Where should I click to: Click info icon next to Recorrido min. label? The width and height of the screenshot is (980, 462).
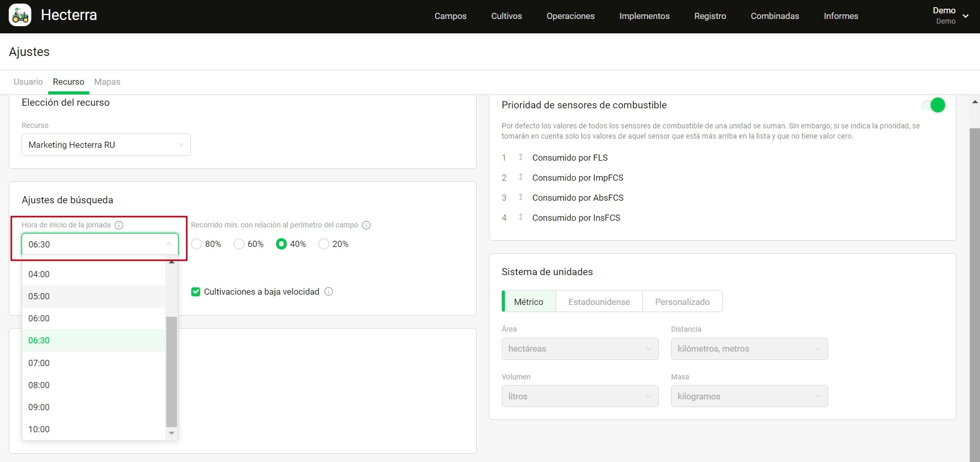[x=366, y=225]
